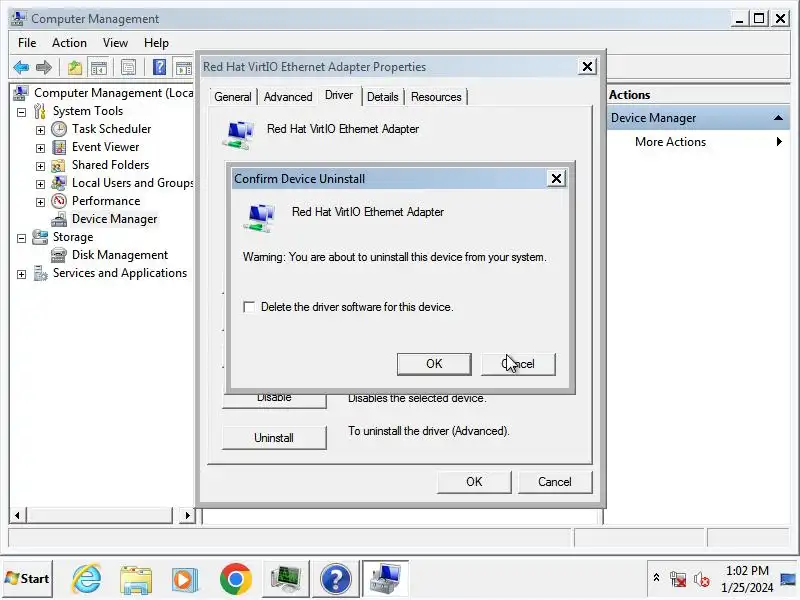The width and height of the screenshot is (800, 600).
Task: Click the Properties toolbar icon
Action: (x=128, y=67)
